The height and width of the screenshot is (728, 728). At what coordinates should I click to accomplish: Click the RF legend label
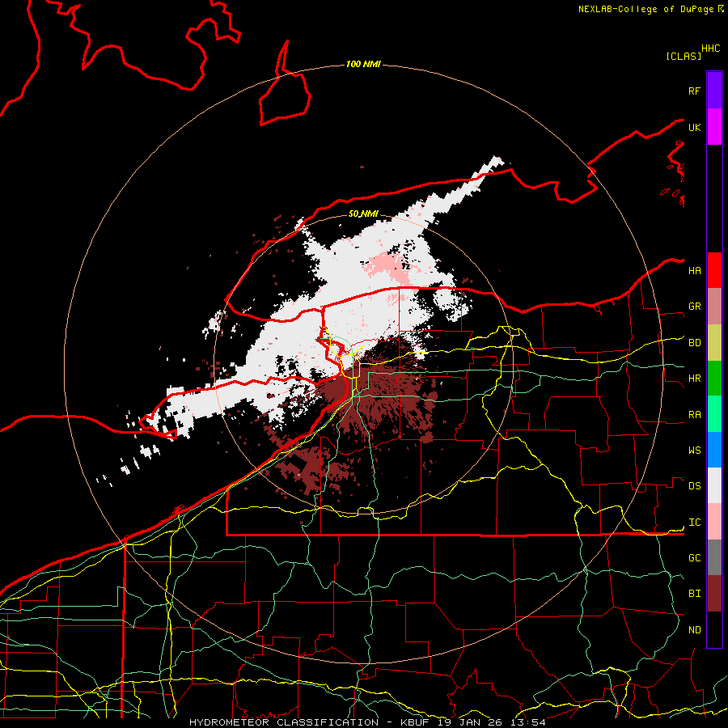pos(694,91)
